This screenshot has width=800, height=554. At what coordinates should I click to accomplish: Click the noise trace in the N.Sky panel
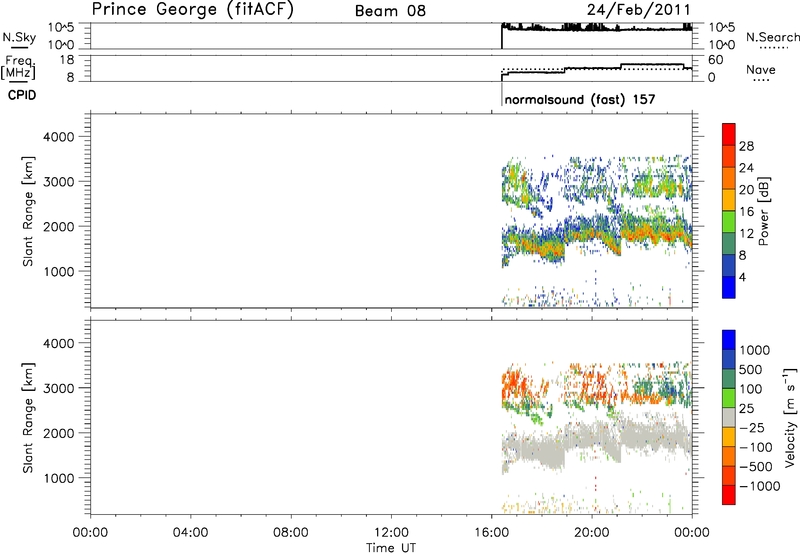point(597,28)
